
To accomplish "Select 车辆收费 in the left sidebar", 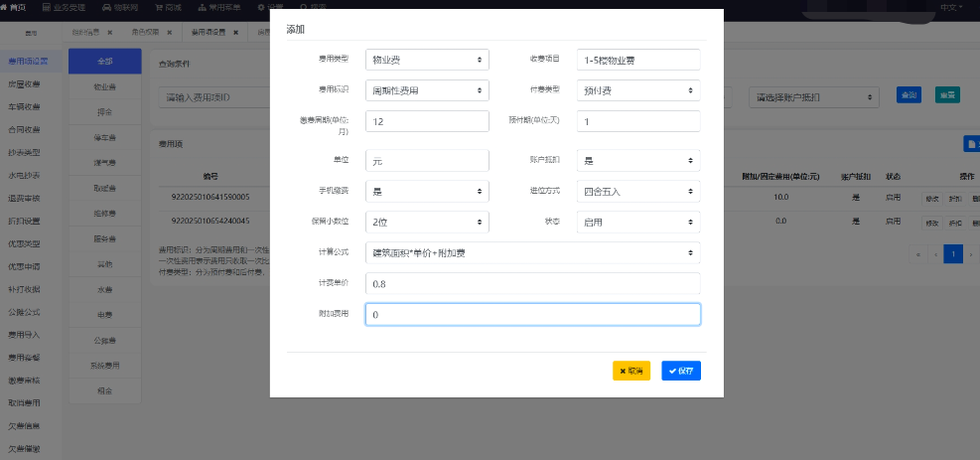I will coord(24,107).
